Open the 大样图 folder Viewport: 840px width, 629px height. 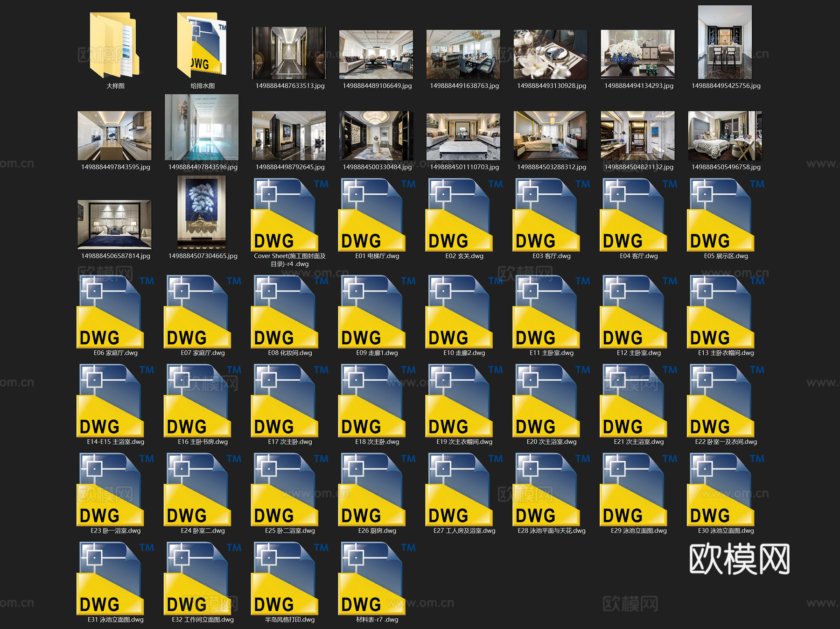115,45
